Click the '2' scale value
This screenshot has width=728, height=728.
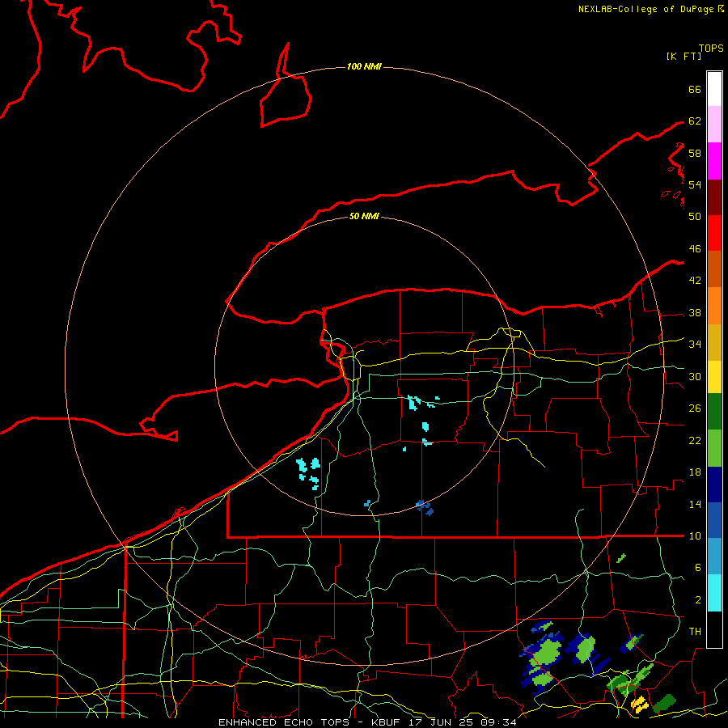pyautogui.click(x=698, y=600)
